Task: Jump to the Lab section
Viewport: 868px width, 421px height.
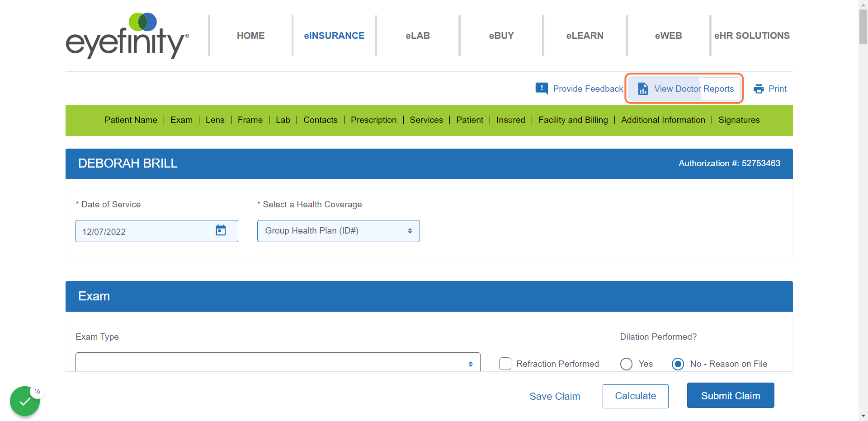Action: coord(283,120)
